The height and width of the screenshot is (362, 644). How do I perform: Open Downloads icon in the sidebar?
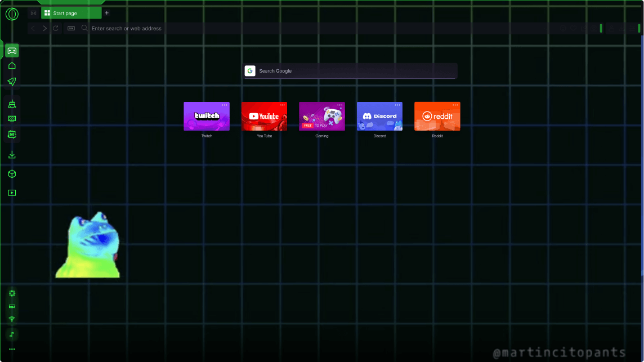pyautogui.click(x=12, y=155)
